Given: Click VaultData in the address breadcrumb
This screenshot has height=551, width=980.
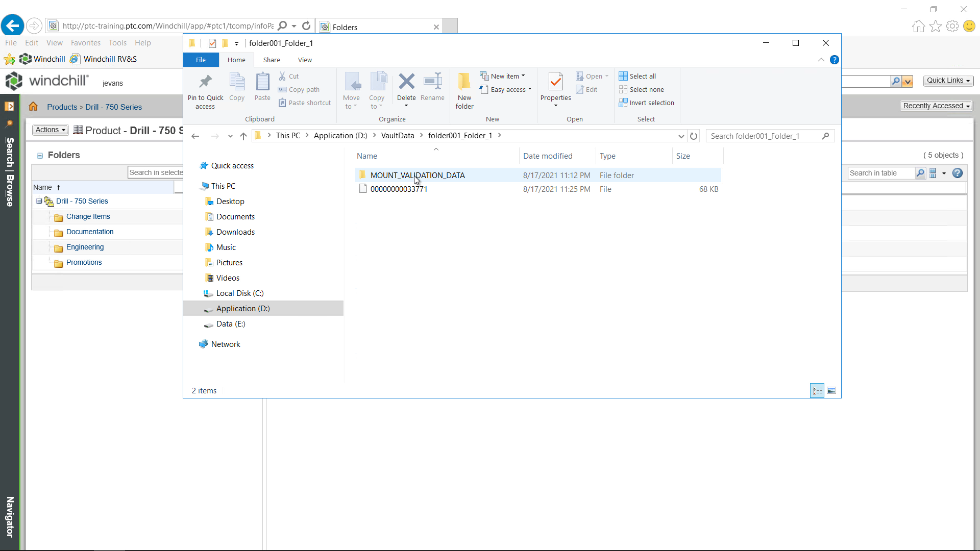Looking at the screenshot, I should [398, 136].
